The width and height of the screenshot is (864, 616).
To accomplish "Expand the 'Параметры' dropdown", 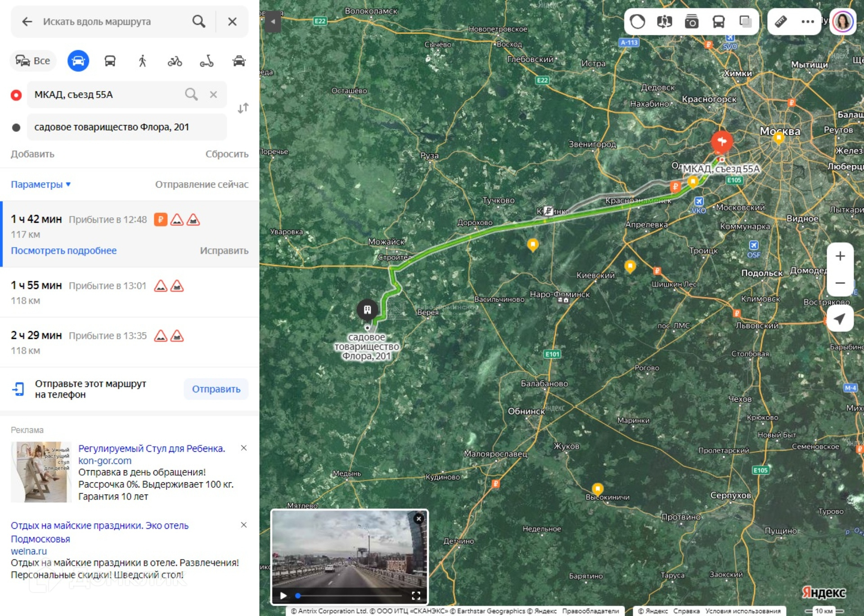I will tap(40, 184).
